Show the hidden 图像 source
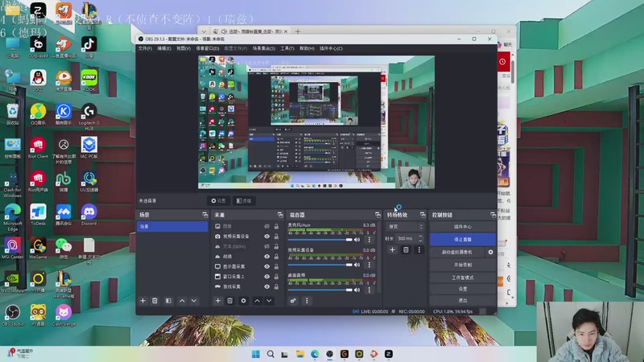Screen dimensions: 644x362 point(267,226)
